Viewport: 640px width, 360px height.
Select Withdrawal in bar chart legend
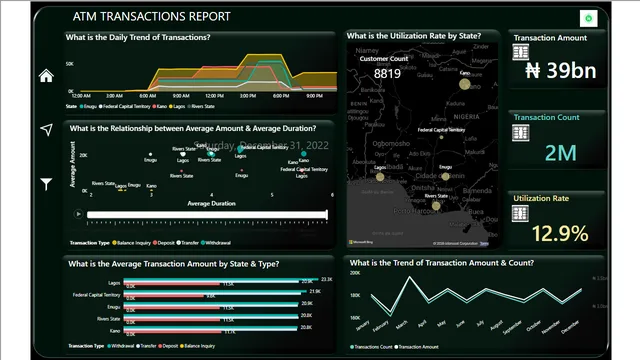pyautogui.click(x=120, y=346)
